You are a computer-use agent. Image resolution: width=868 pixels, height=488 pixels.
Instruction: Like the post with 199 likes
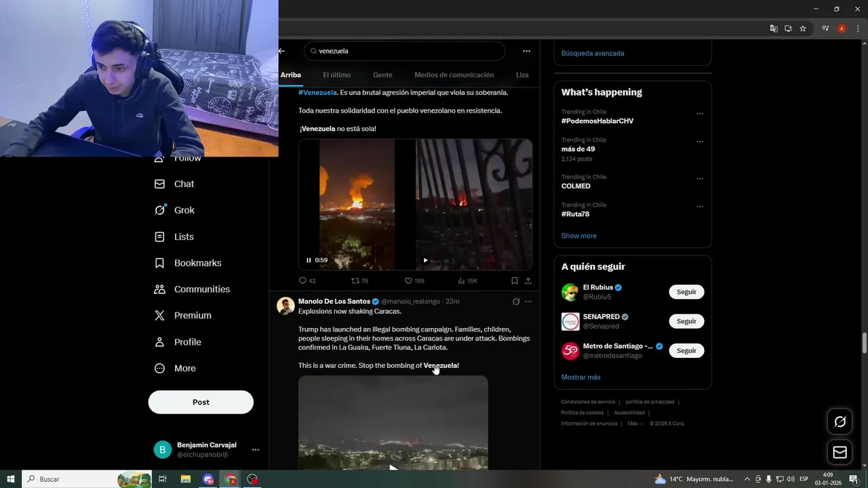click(414, 281)
